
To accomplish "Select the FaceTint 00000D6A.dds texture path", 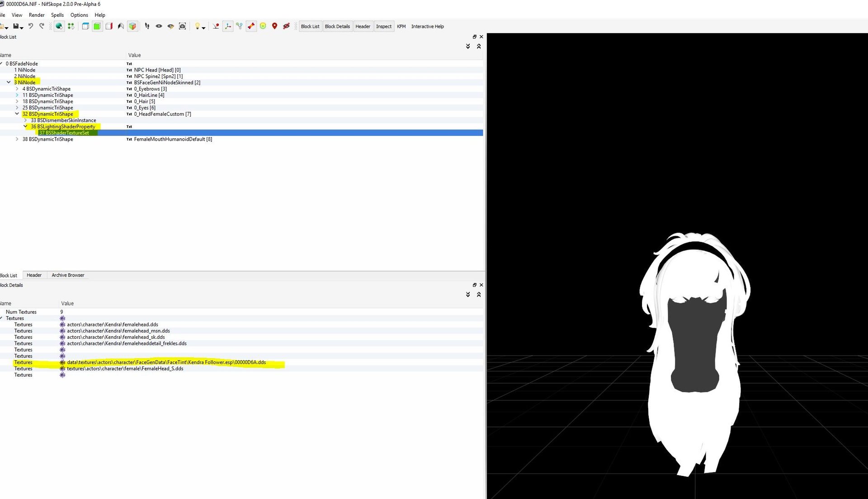I will coord(166,362).
